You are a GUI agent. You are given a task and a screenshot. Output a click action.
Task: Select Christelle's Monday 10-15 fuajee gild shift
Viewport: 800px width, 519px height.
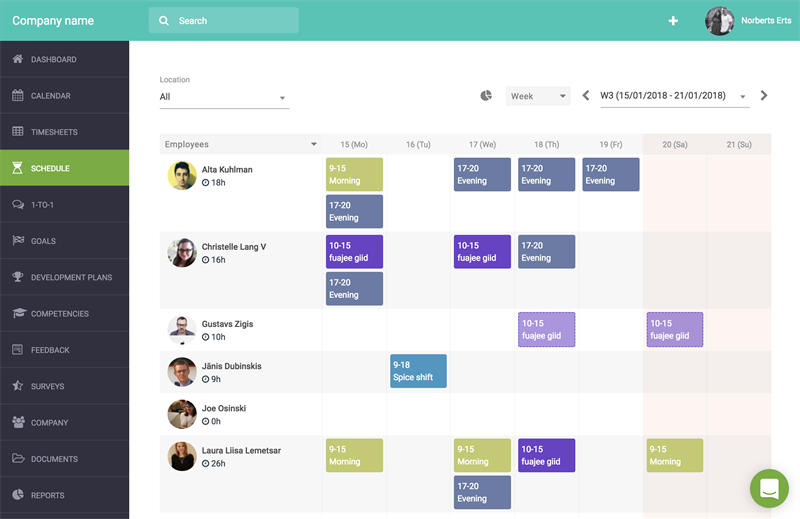[x=354, y=252]
